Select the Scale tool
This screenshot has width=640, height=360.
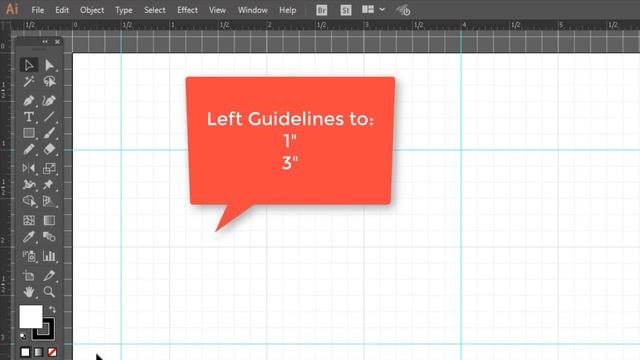(49, 168)
